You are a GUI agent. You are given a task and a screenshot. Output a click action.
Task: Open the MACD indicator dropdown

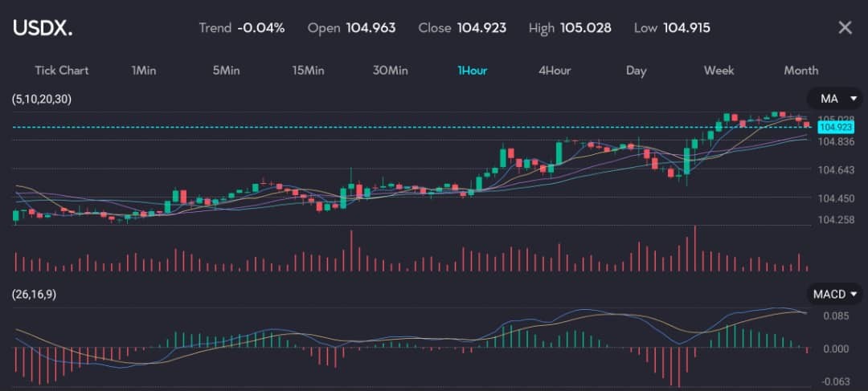(x=834, y=295)
